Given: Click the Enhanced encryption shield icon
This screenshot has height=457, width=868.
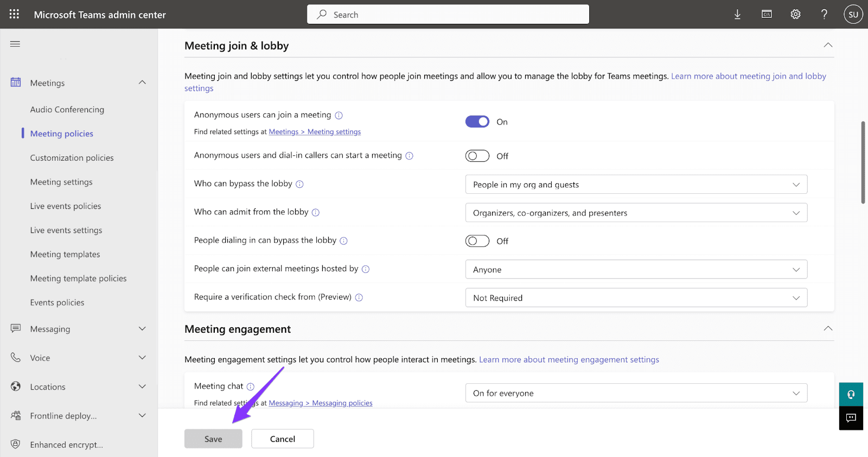Looking at the screenshot, I should pyautogui.click(x=16, y=444).
